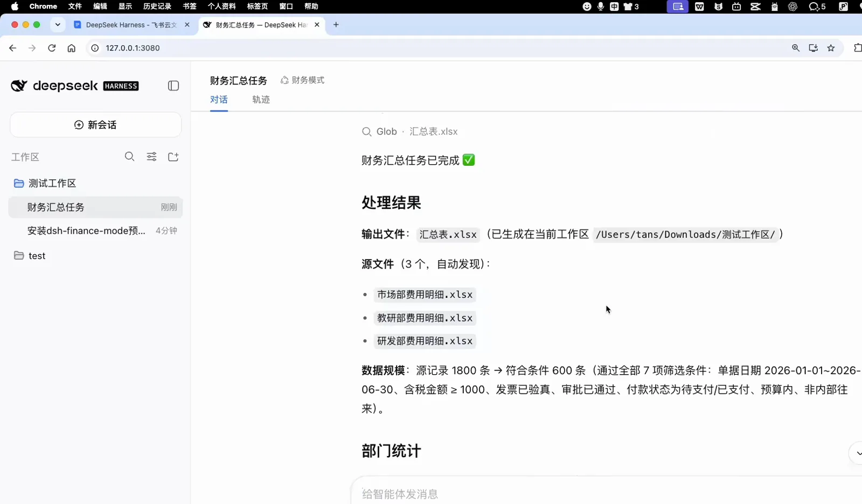Image resolution: width=862 pixels, height=504 pixels.
Task: Open the 标签页 menu
Action: (258, 6)
